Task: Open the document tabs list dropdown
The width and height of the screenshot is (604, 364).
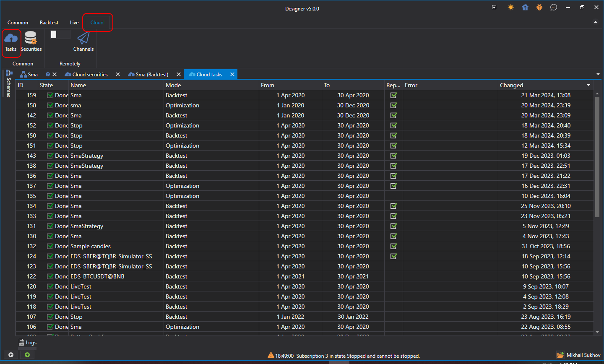Action: pos(598,74)
